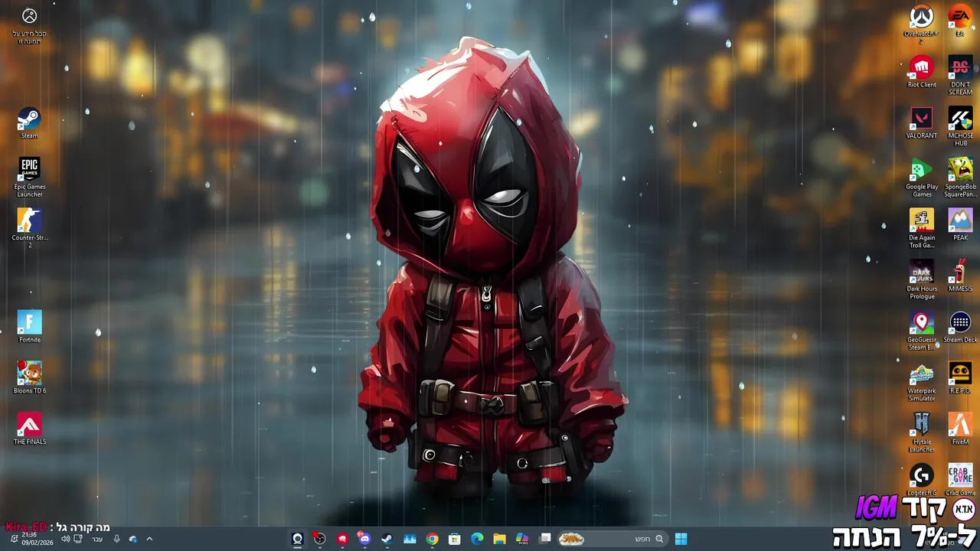
Task: Select the PEAK desktop icon
Action: [x=960, y=225]
